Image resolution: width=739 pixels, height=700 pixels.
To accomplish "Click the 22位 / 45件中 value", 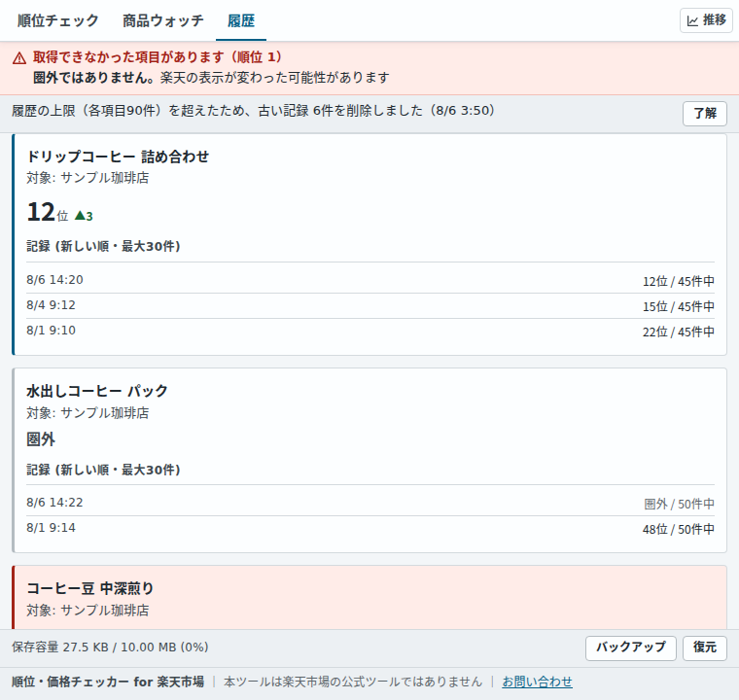I will click(678, 332).
